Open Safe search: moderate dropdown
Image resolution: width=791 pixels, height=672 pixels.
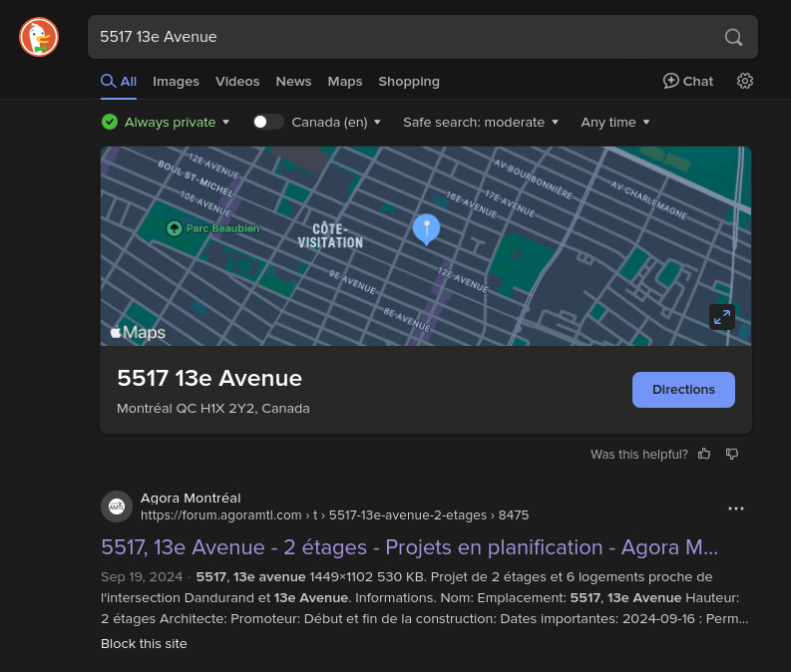click(x=481, y=122)
